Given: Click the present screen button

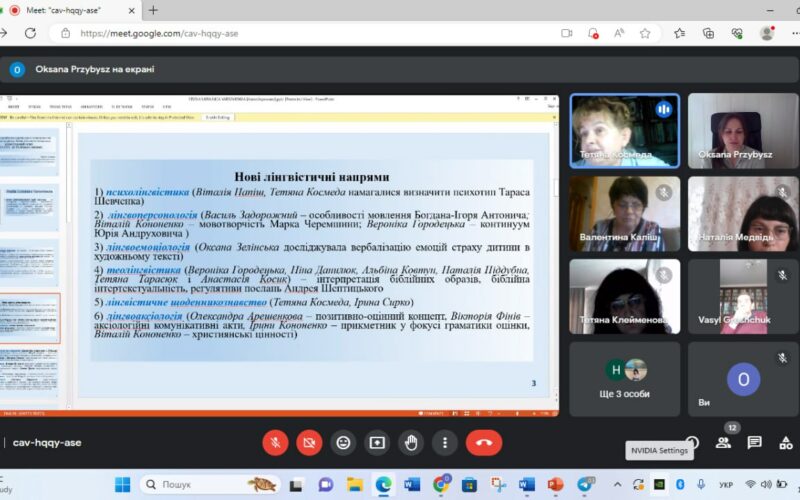Looking at the screenshot, I should pos(377,442).
